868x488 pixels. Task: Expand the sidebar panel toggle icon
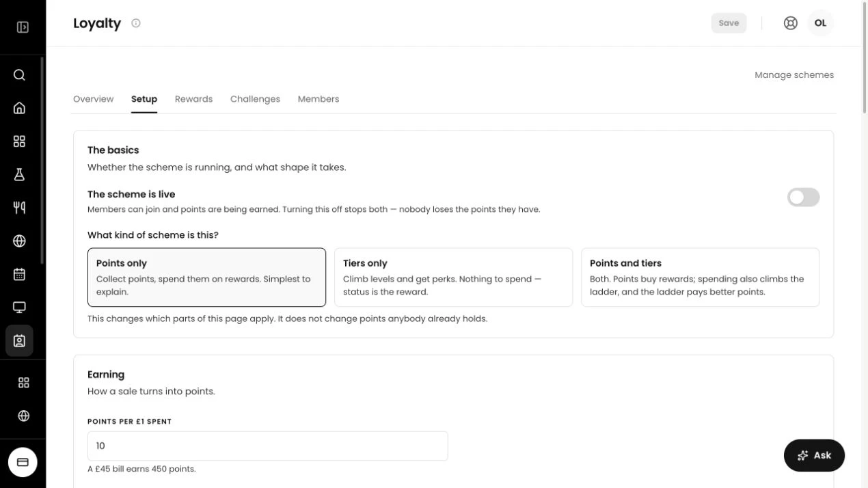(x=23, y=27)
